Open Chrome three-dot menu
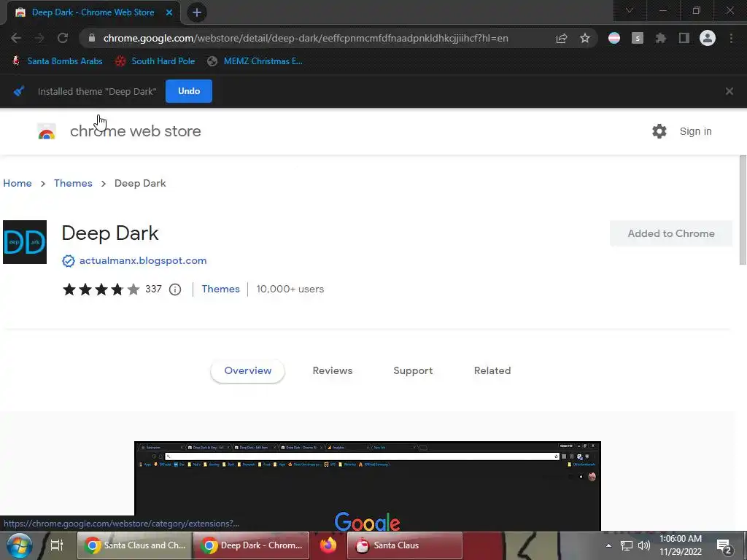The width and height of the screenshot is (747, 560). point(731,38)
